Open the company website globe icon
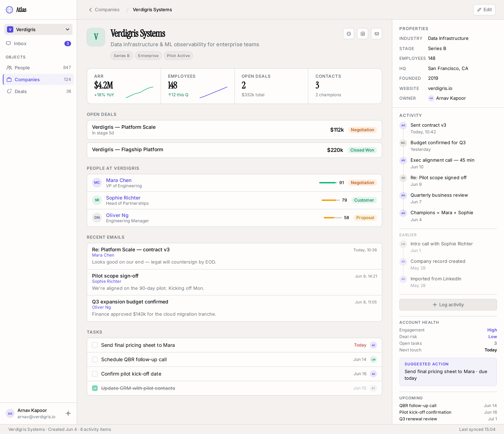Viewport: 504px width, 434px height. [x=349, y=34]
